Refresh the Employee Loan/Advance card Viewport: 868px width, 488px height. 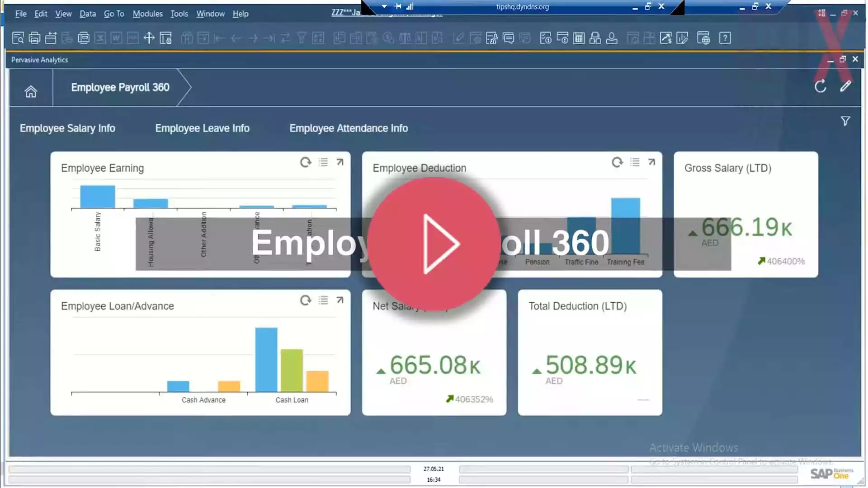306,300
